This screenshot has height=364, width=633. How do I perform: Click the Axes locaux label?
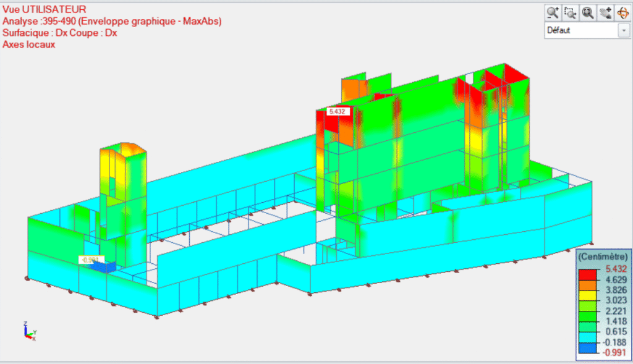tap(29, 44)
